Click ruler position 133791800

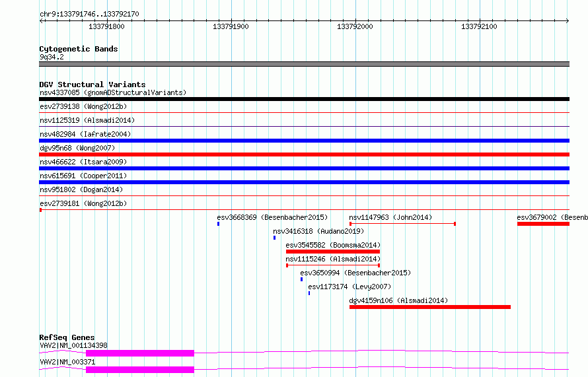pos(106,26)
